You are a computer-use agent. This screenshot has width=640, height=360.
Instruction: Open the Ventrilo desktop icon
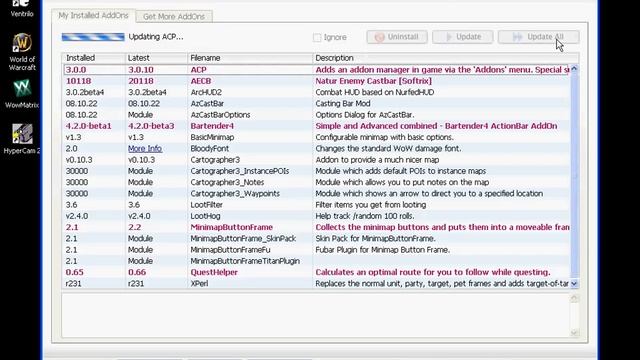pyautogui.click(x=22, y=8)
